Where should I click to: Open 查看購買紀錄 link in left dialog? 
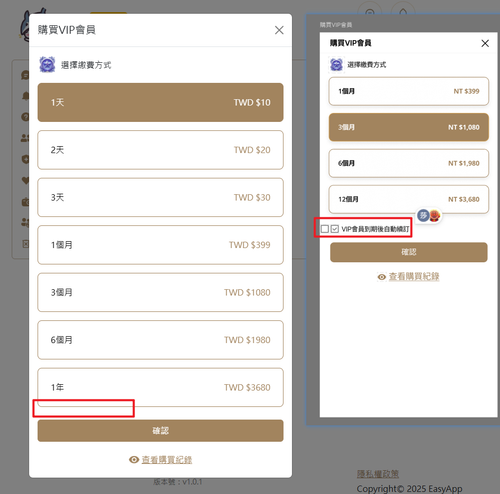(x=167, y=460)
